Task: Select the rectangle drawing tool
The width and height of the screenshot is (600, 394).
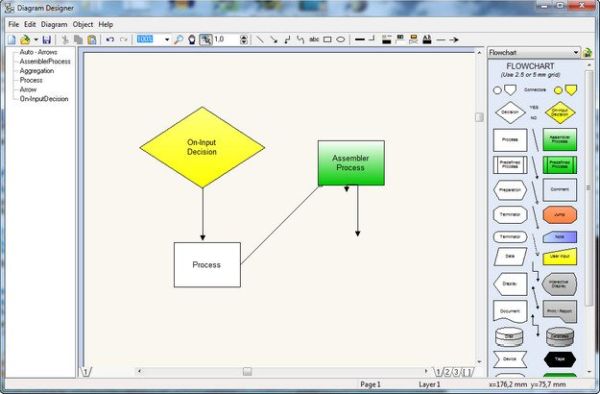Action: tap(328, 39)
